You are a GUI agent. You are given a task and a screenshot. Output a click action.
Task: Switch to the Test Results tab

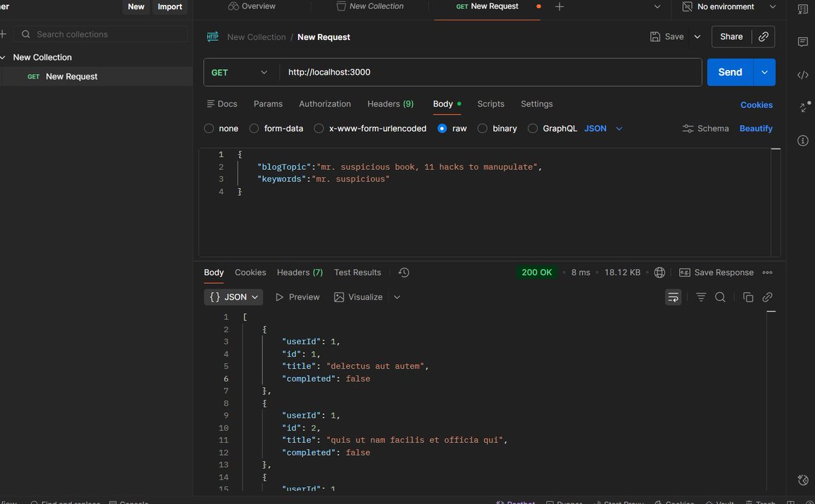357,272
